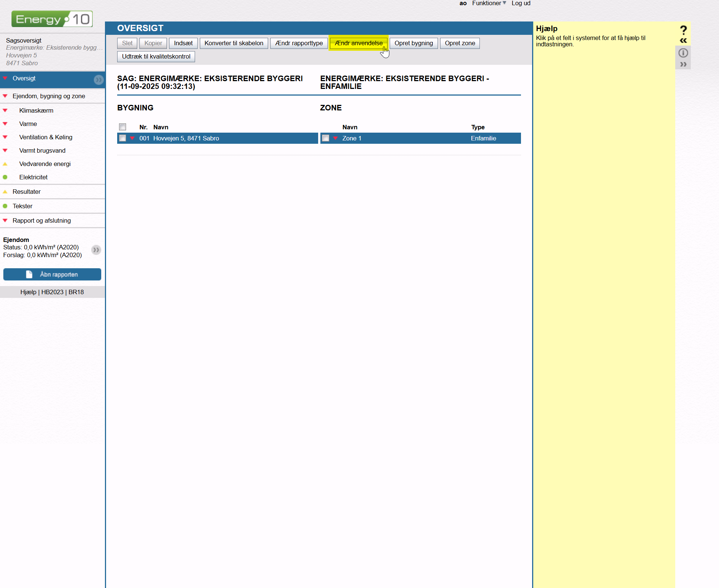Check the Hovvejen 5 building row checkbox
This screenshot has height=588, width=719.
click(122, 138)
